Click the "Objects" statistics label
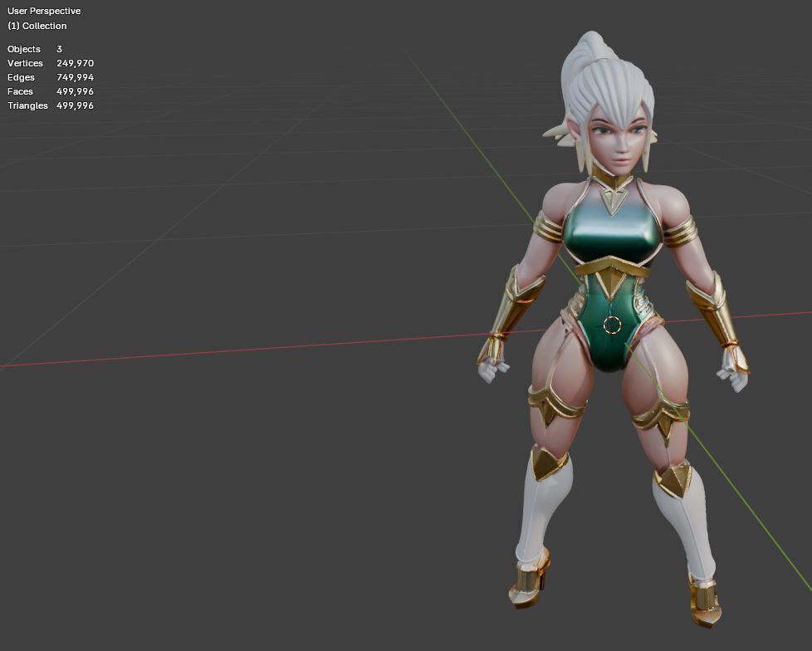This screenshot has height=651, width=812. [x=24, y=49]
